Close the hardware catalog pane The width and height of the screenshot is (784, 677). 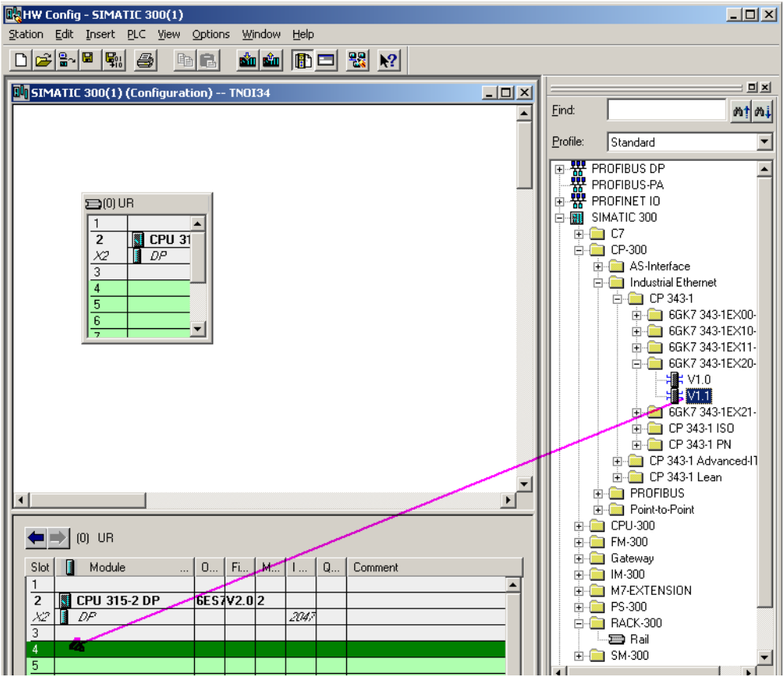click(765, 87)
